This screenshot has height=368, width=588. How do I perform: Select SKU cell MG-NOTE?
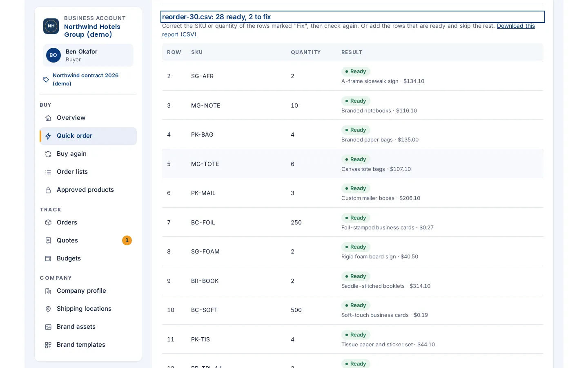click(x=206, y=105)
